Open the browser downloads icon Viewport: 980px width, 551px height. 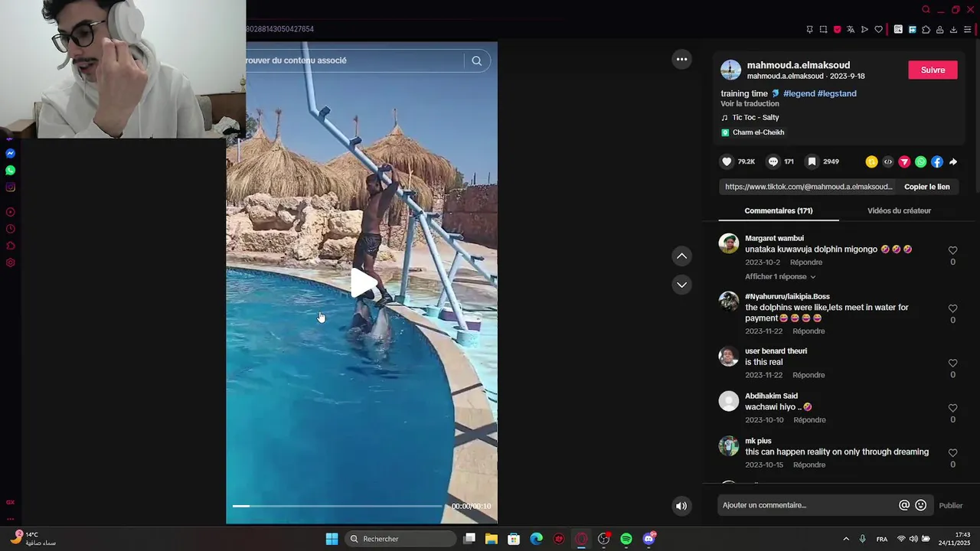(x=953, y=30)
